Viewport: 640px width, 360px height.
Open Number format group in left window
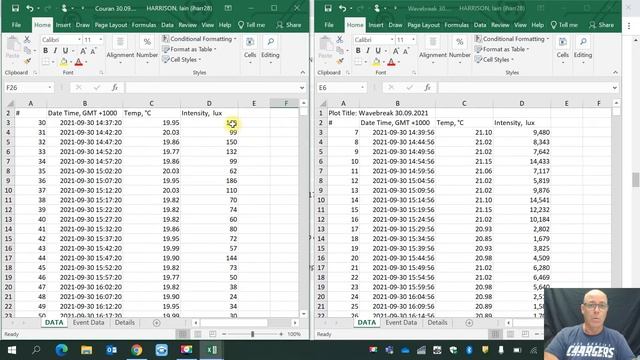click(147, 49)
